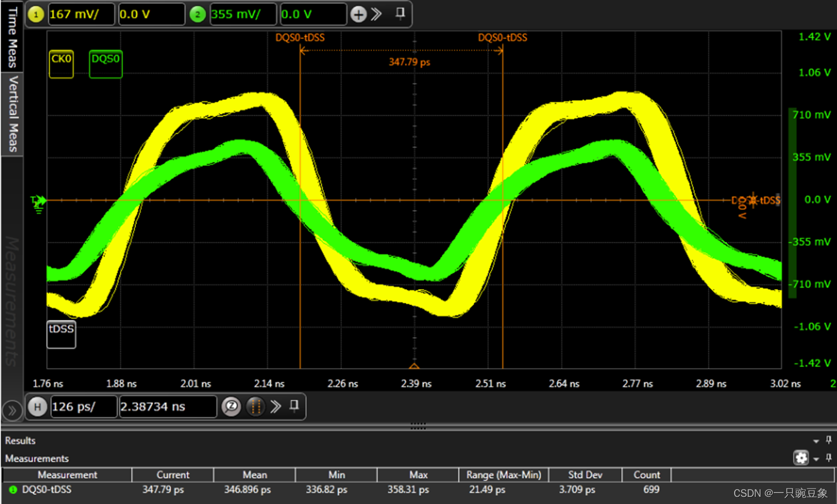Select right DQS0-tDSS marker label
This screenshot has height=504, width=837.
502,37
